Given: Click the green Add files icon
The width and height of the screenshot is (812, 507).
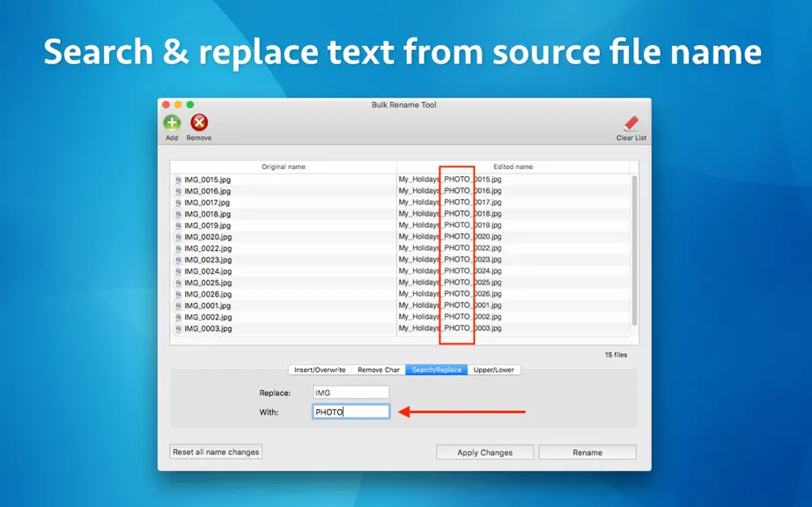Looking at the screenshot, I should click(172, 123).
